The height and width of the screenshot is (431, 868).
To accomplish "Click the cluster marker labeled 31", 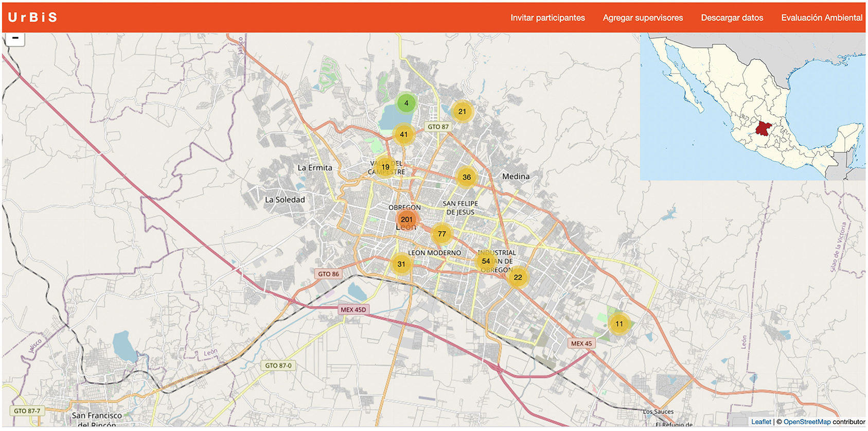I will pyautogui.click(x=401, y=264).
